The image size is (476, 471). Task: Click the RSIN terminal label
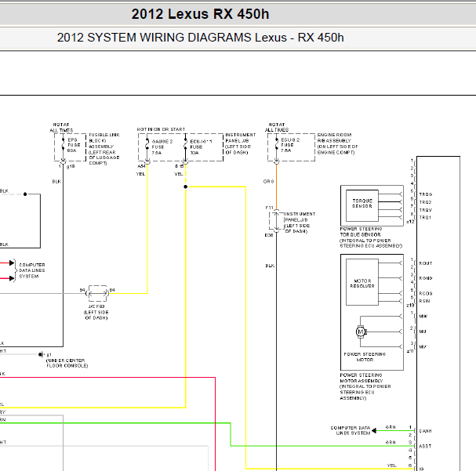click(x=424, y=301)
